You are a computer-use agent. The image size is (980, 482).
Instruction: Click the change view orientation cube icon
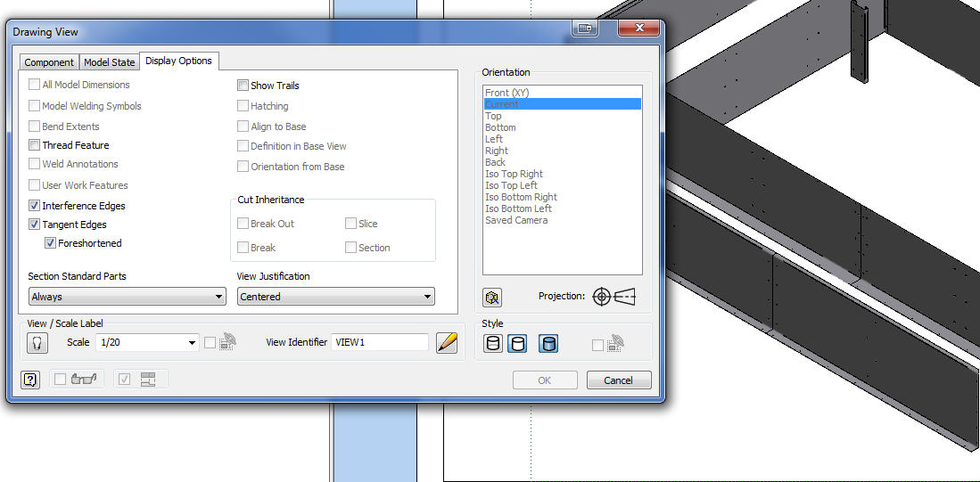point(492,298)
